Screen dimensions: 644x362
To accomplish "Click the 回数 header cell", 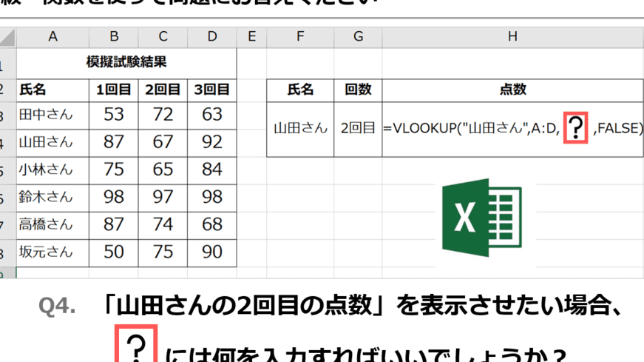I will [x=358, y=90].
